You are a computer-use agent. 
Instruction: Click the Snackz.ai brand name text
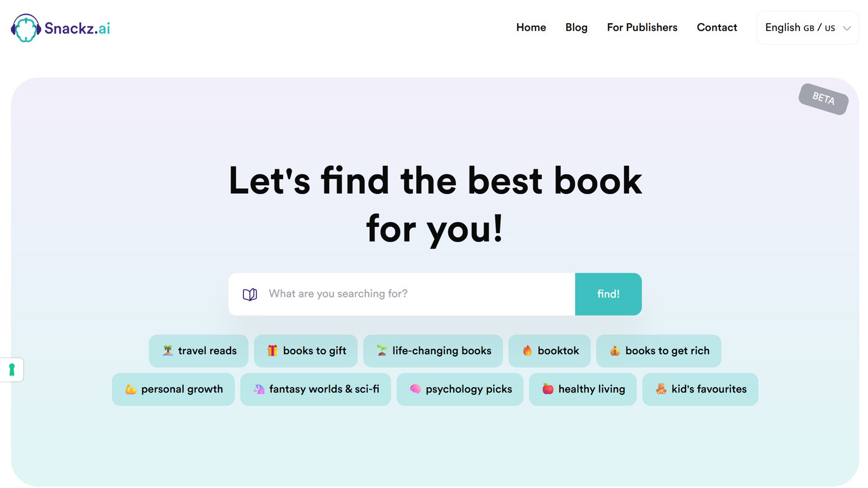click(77, 28)
